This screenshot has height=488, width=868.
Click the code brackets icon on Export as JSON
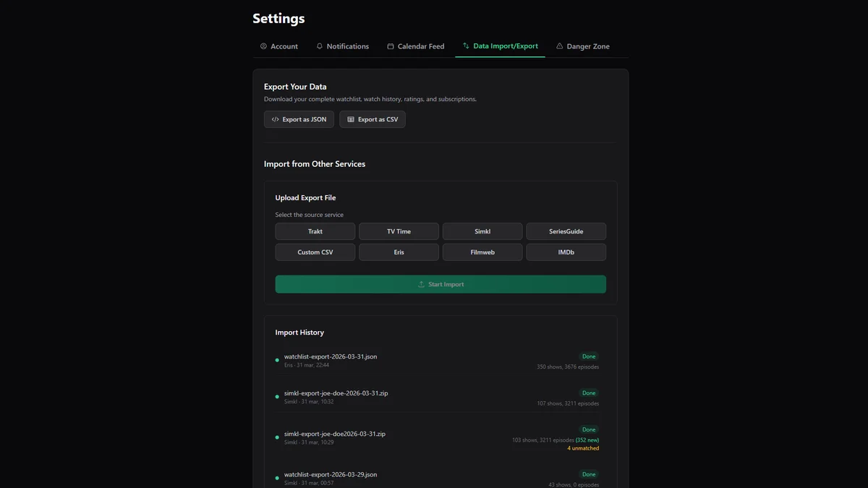(x=275, y=119)
